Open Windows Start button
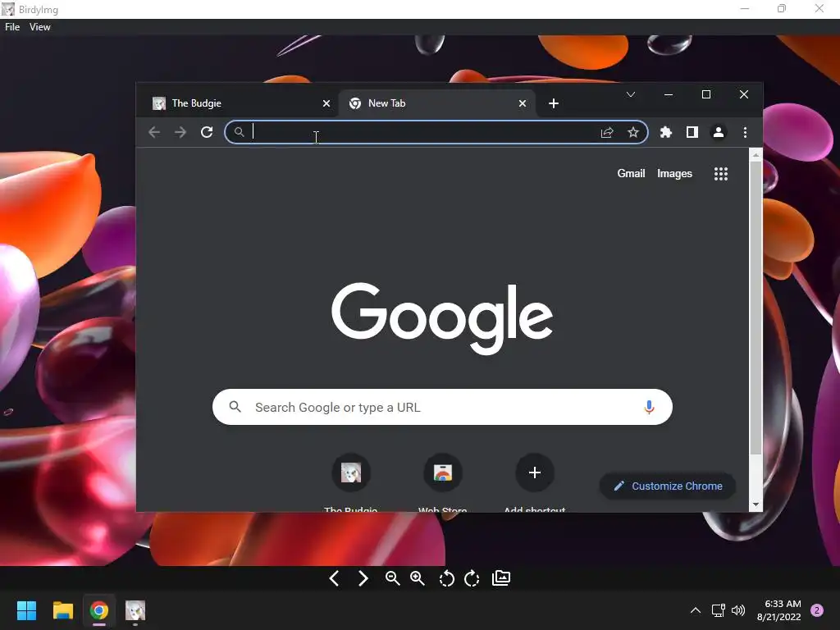 [26, 610]
